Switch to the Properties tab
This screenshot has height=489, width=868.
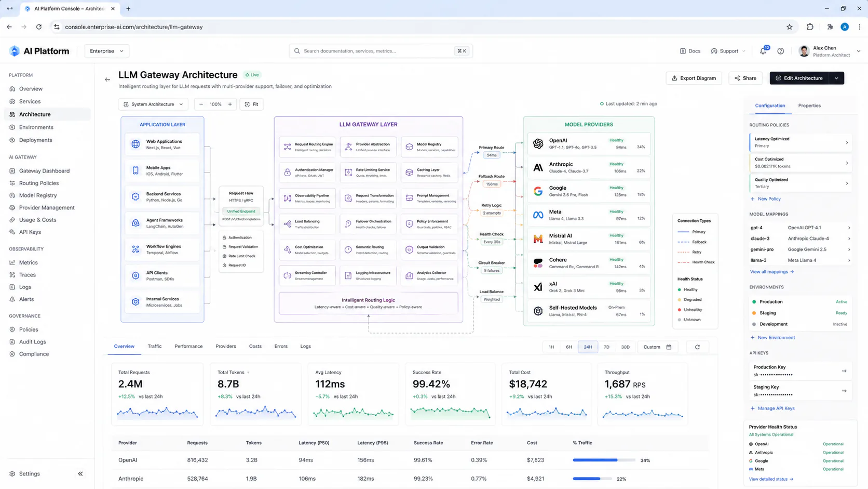(x=809, y=105)
